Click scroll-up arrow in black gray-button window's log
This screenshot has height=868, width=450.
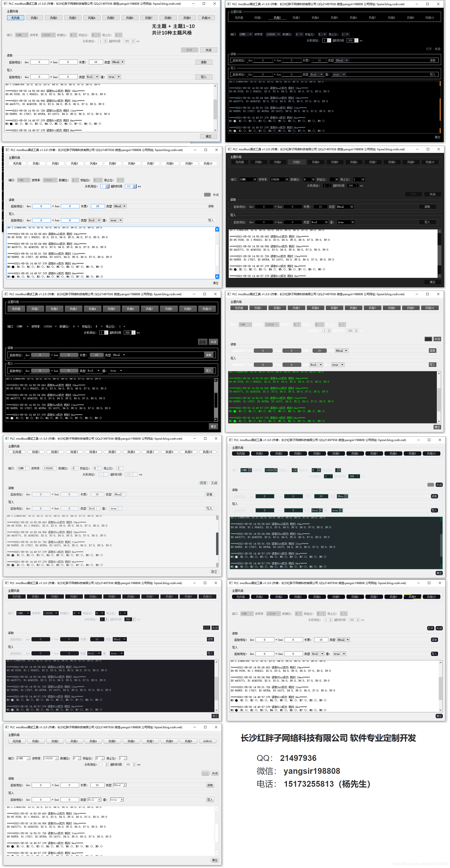216,380
